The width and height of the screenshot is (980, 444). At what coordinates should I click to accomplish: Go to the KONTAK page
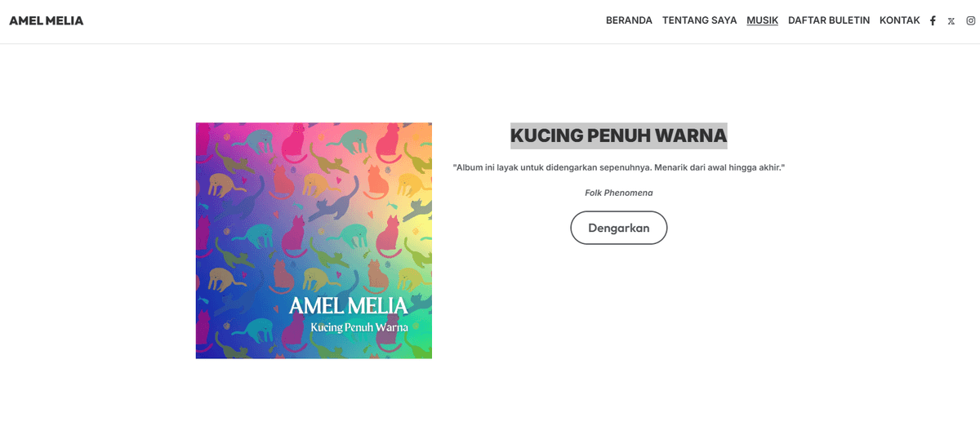900,20
